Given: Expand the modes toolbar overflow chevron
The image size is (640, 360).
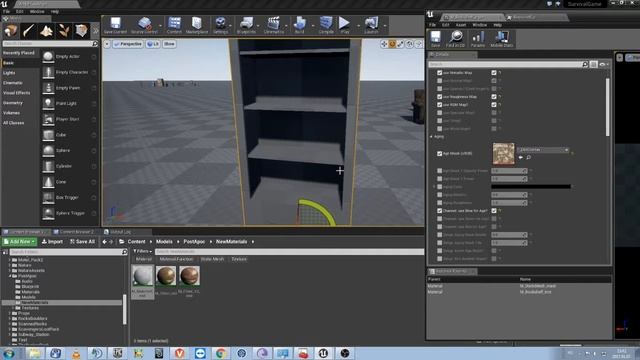Looking at the screenshot, I should pos(96,31).
